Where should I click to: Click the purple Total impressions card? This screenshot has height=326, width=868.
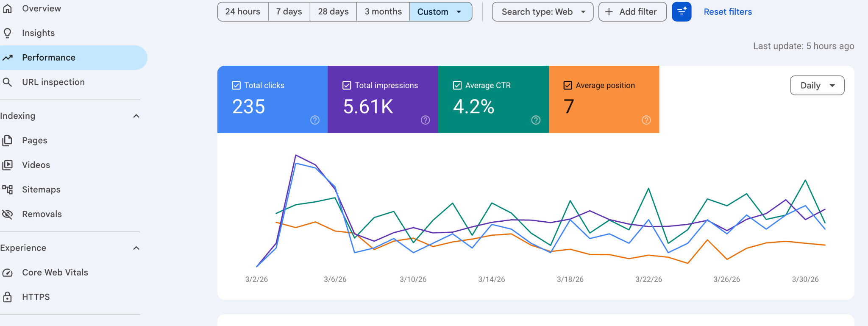coord(383,99)
